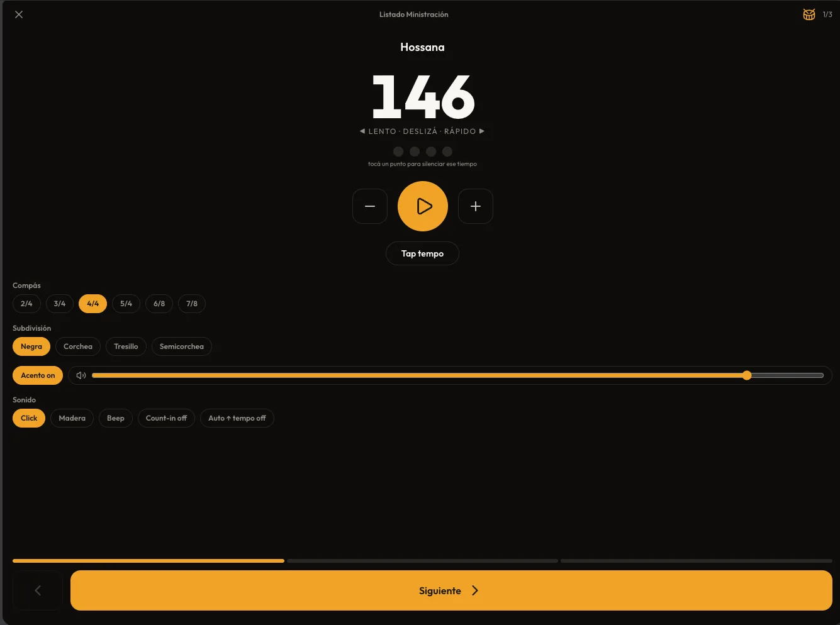Image resolution: width=840 pixels, height=625 pixels.
Task: Choose the 3/4 compás option
Action: 60,304
